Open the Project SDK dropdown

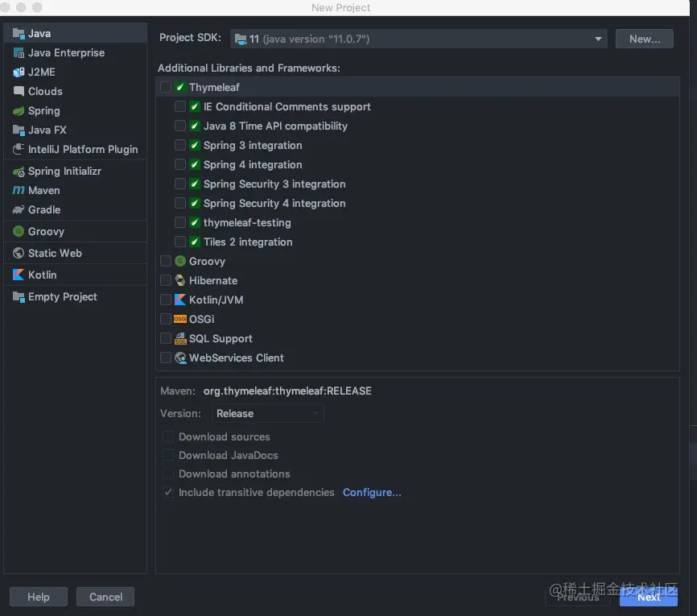pyautogui.click(x=419, y=39)
